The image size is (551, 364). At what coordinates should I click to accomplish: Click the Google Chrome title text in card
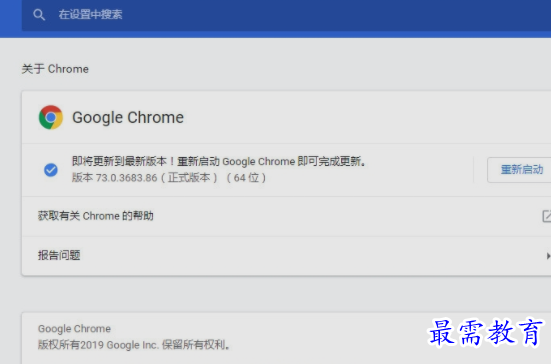pyautogui.click(x=128, y=117)
